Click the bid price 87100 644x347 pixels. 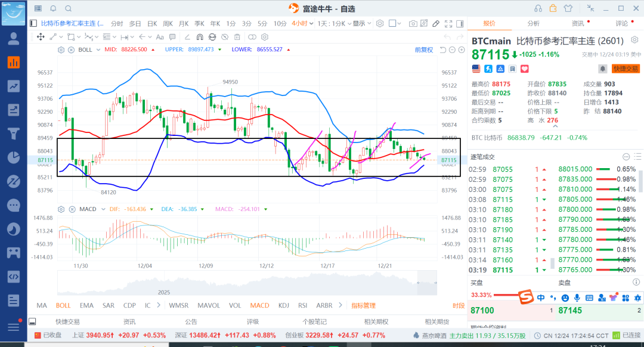pos(482,311)
